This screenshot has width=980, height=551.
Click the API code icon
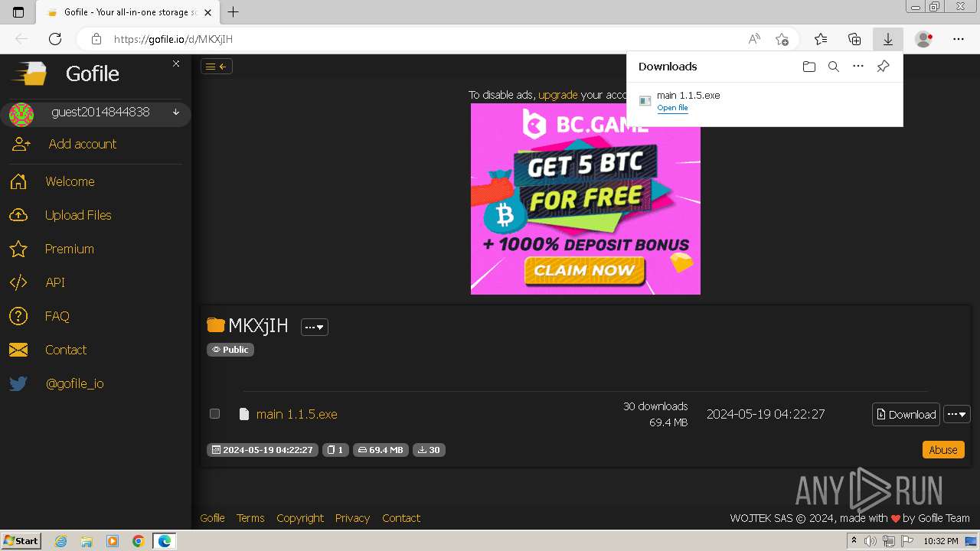click(18, 282)
